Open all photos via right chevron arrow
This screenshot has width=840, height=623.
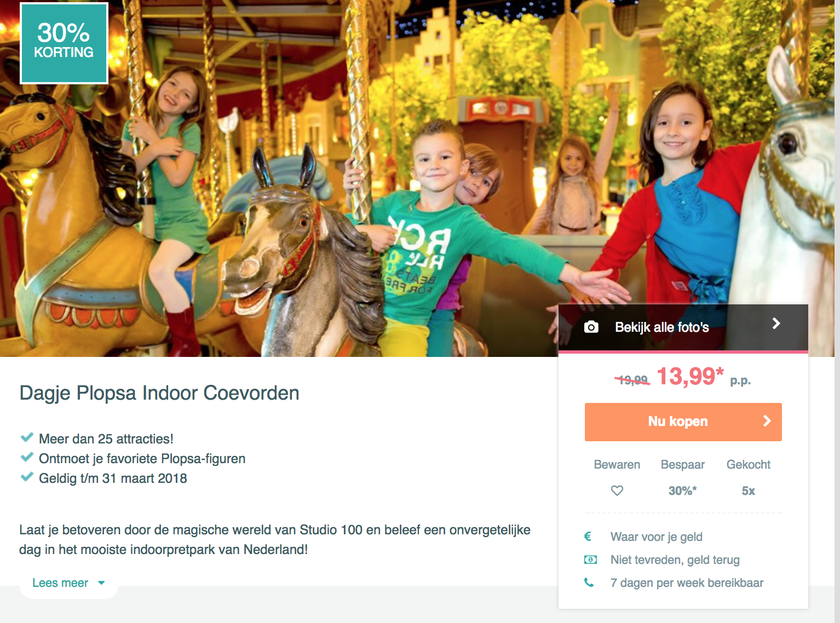tap(776, 324)
